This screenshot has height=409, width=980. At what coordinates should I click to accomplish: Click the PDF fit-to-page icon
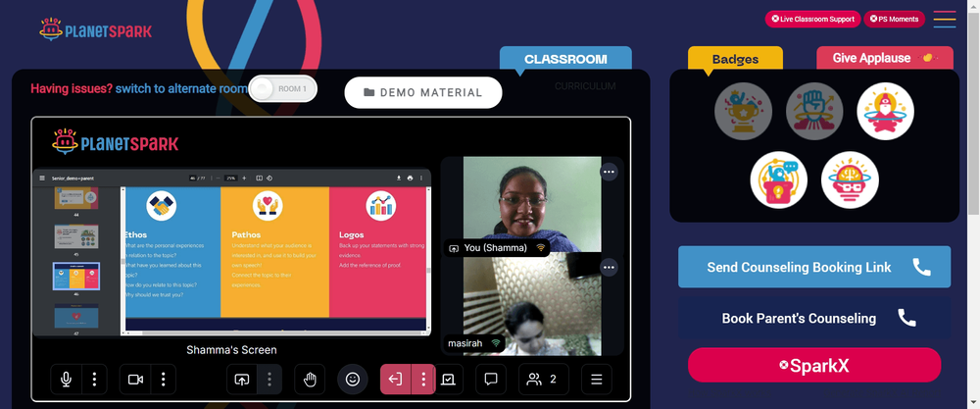point(260,179)
